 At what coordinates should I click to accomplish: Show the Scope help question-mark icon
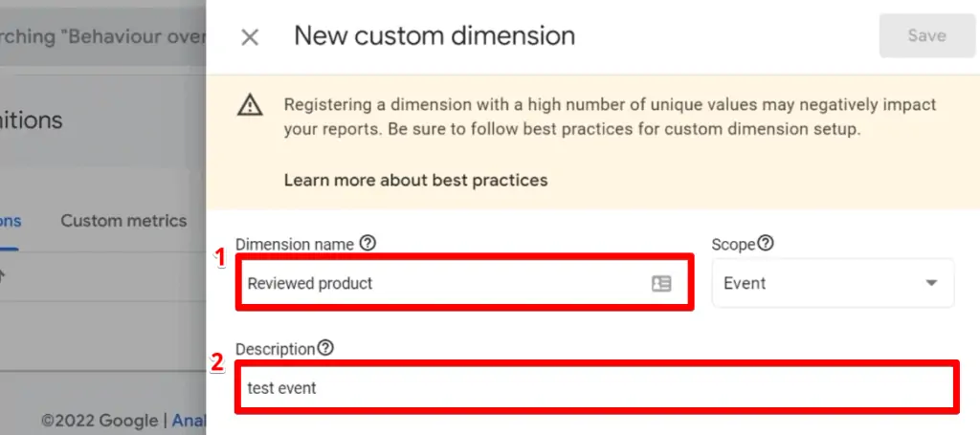click(x=765, y=244)
